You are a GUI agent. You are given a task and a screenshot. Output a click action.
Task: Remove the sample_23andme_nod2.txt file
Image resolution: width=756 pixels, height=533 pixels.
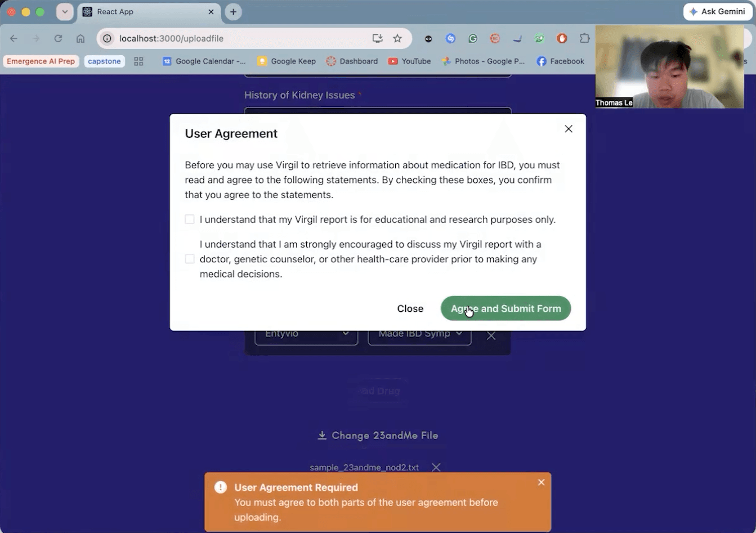(x=436, y=467)
